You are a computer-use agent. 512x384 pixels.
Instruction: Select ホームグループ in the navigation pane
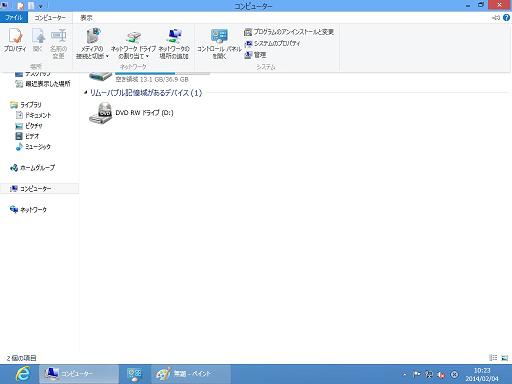click(x=32, y=168)
